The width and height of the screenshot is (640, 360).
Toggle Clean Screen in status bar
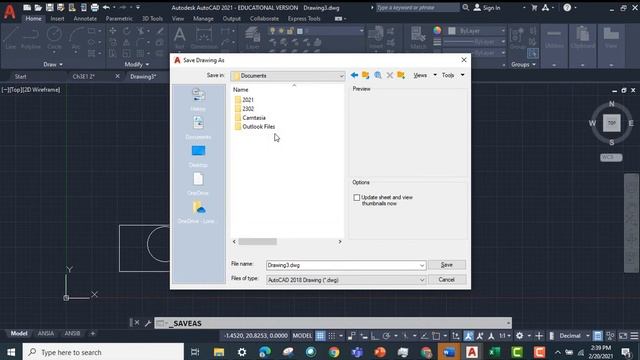[x=623, y=336]
